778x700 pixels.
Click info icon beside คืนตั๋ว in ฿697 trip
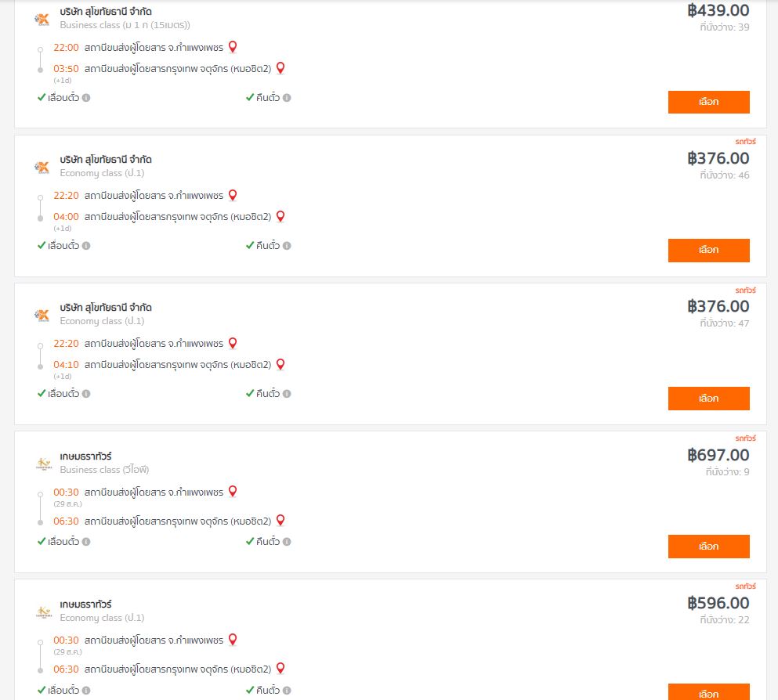(x=287, y=541)
